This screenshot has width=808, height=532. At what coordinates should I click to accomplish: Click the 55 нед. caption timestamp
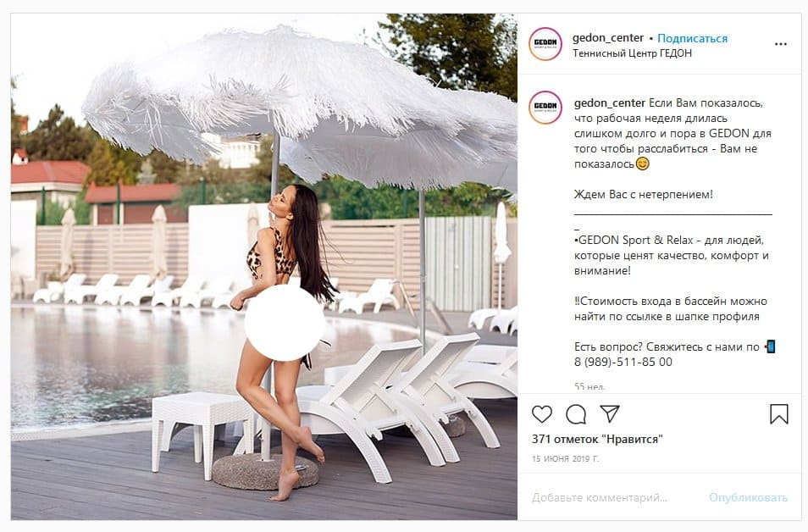(589, 386)
